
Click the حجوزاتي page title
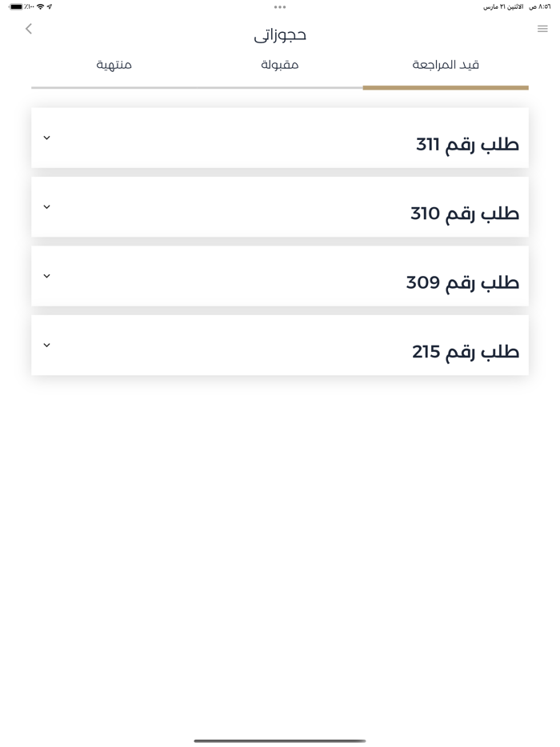pos(280,35)
